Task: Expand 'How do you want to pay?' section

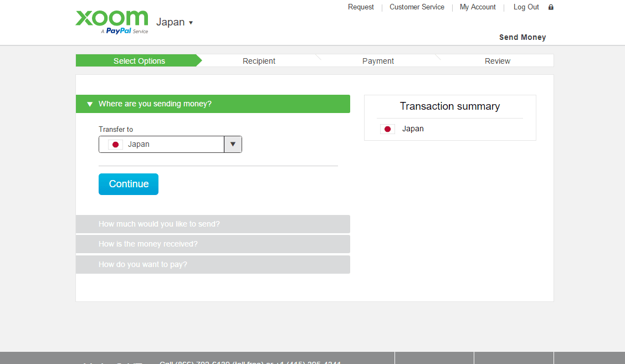Action: click(213, 265)
